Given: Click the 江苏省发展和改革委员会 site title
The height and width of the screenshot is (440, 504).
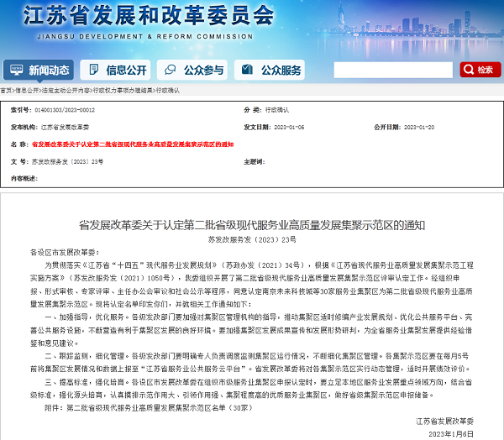Looking at the screenshot, I should tap(151, 17).
